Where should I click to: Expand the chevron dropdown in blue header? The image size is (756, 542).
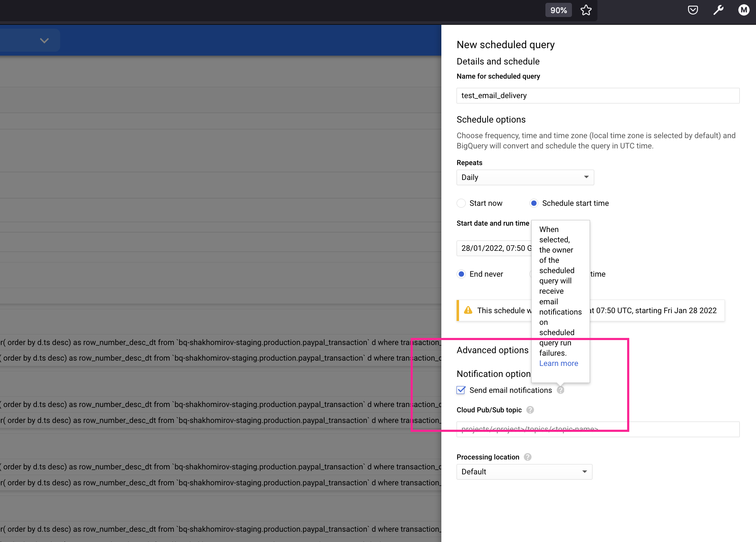pyautogui.click(x=44, y=40)
